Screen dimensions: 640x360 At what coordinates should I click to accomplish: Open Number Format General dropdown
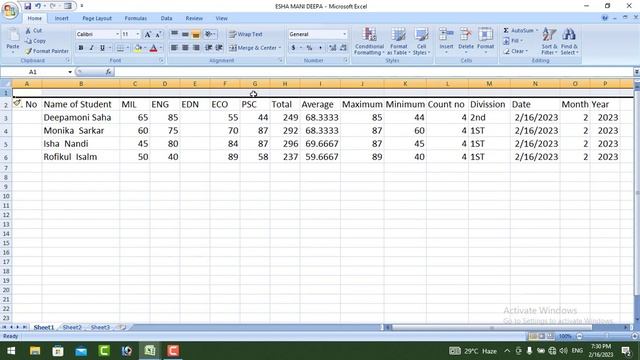(x=345, y=34)
